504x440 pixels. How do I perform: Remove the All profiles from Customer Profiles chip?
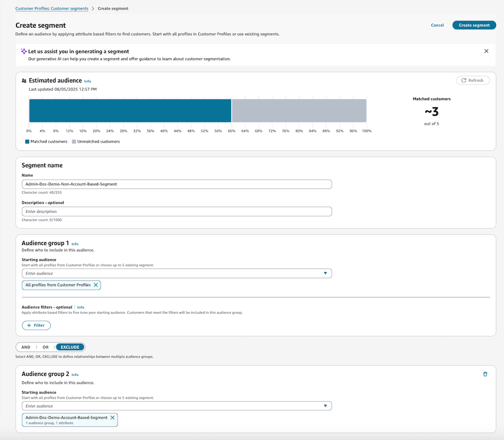pos(96,285)
